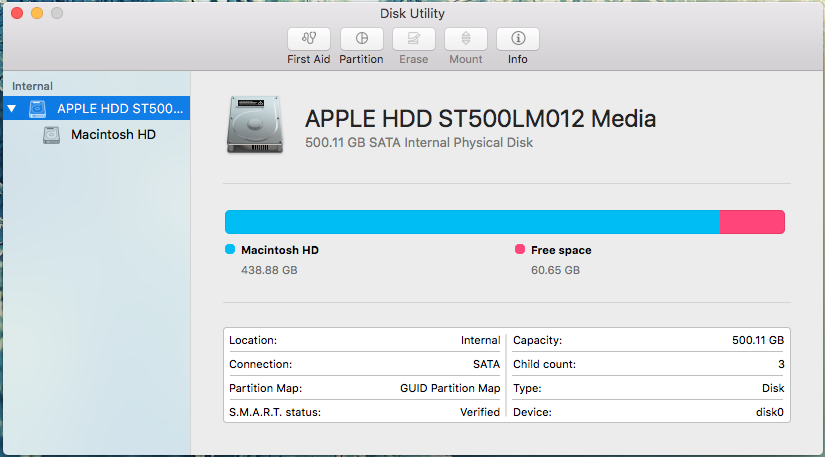Click the pink Free space bar segment
Viewport: 825px width, 457px height.
[x=752, y=222]
